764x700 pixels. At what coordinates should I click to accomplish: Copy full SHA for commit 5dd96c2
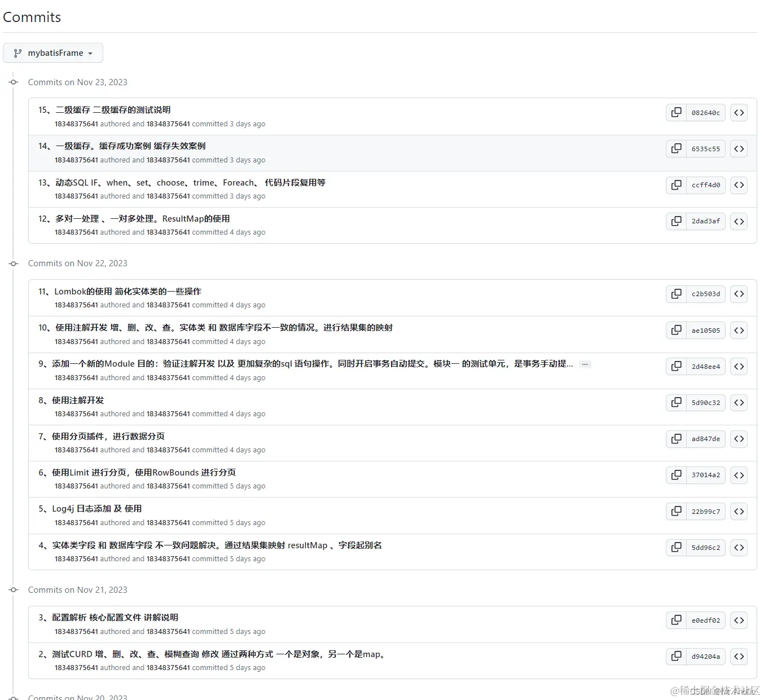[x=676, y=548]
